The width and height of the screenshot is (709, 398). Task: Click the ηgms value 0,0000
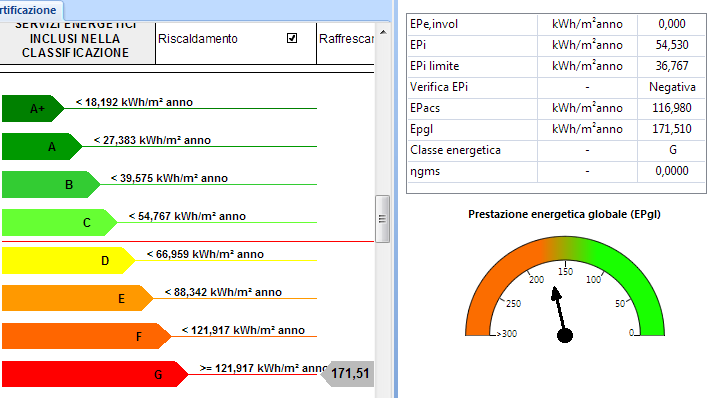pos(672,171)
